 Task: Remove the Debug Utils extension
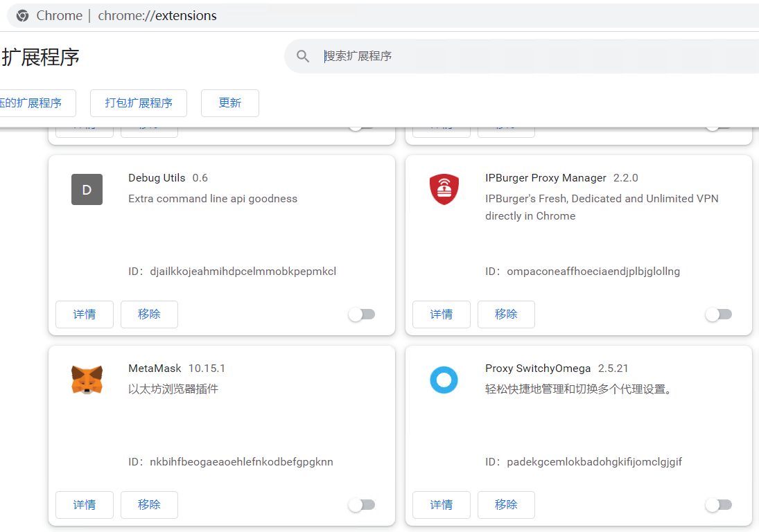tap(149, 314)
